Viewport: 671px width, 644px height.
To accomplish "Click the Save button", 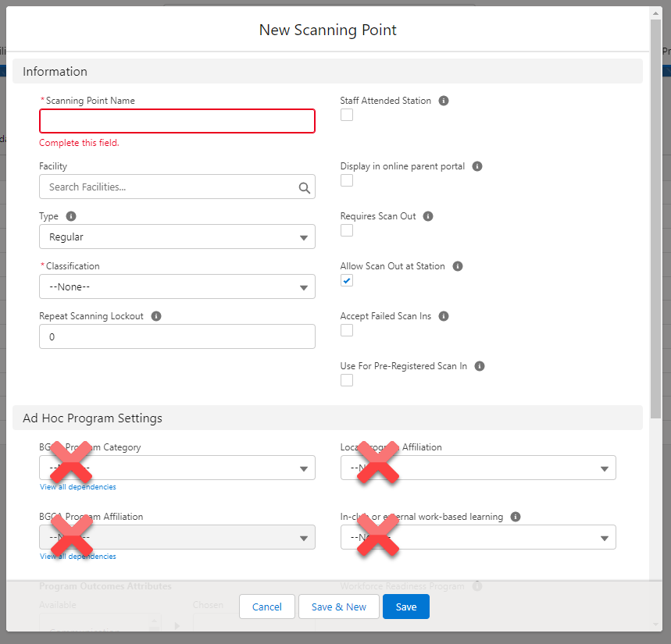I will point(405,607).
